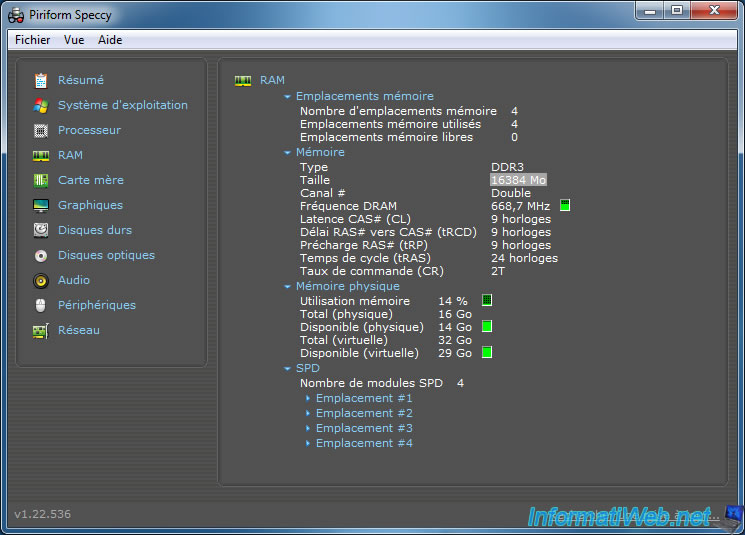
Task: Select the highlighted 16384 Mo value
Action: point(518,180)
